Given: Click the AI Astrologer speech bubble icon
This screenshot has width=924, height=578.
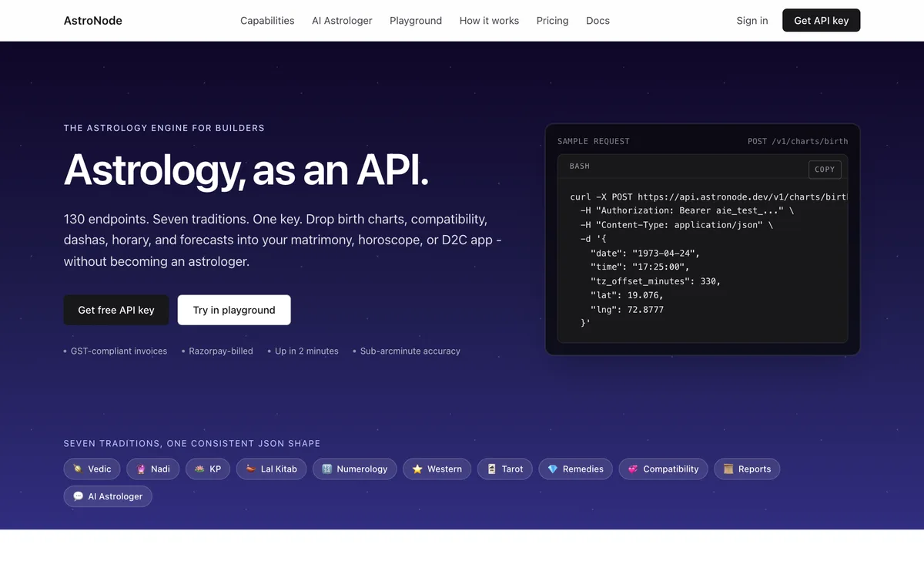Looking at the screenshot, I should 78,496.
